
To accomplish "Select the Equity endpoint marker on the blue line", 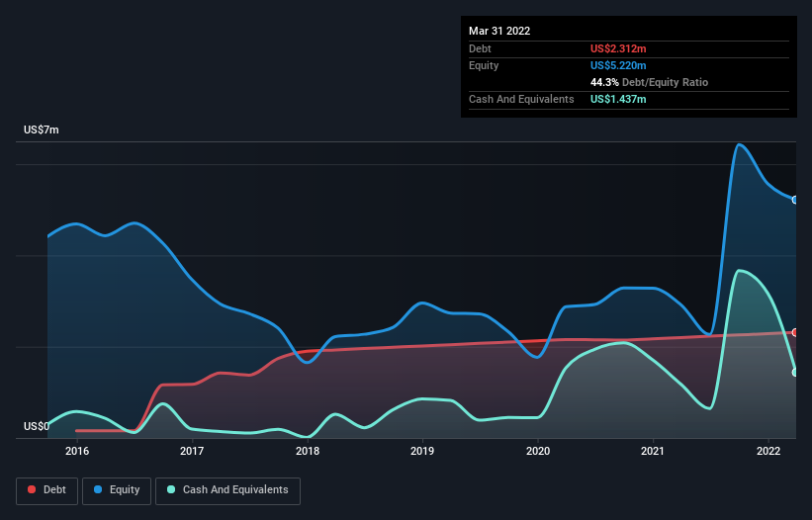I will point(795,200).
